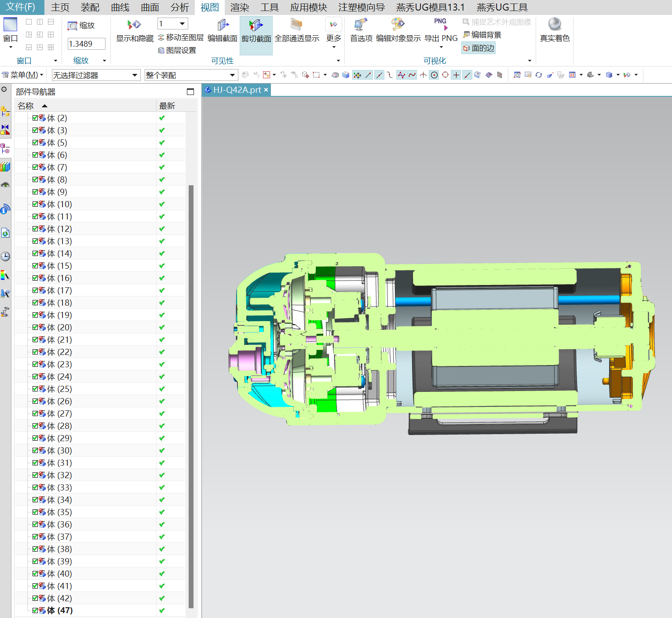Uncheck the 体 (47) checkbox
This screenshot has width=672, height=618.
tap(35, 611)
